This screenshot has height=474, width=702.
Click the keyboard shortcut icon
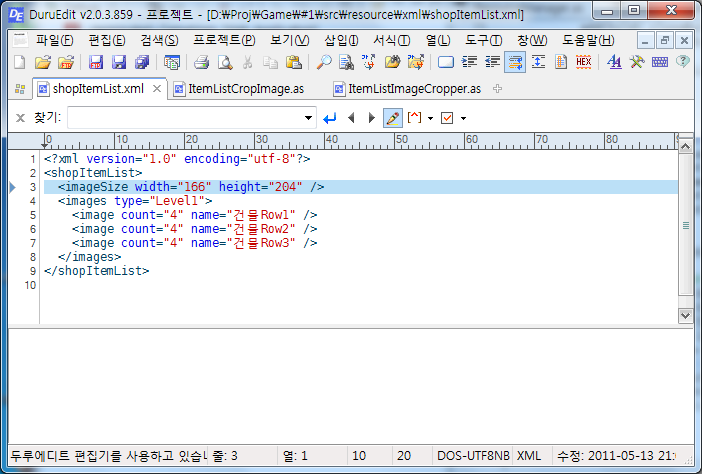(x=660, y=62)
